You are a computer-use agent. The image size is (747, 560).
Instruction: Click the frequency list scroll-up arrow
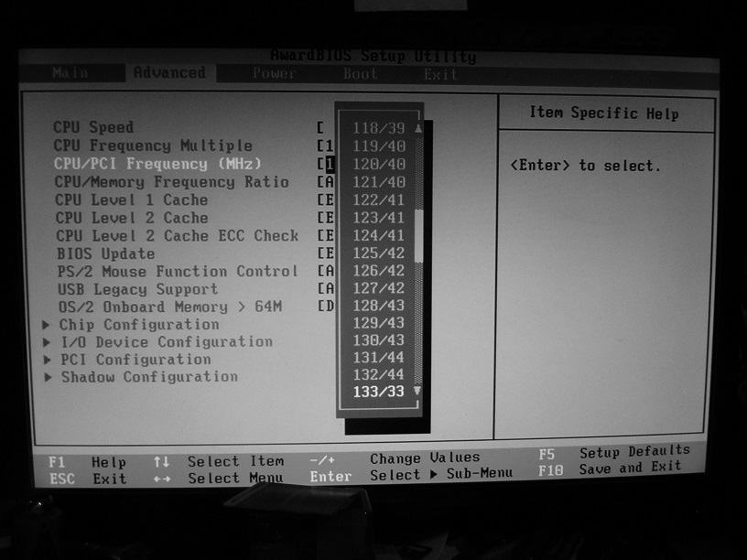[x=418, y=128]
